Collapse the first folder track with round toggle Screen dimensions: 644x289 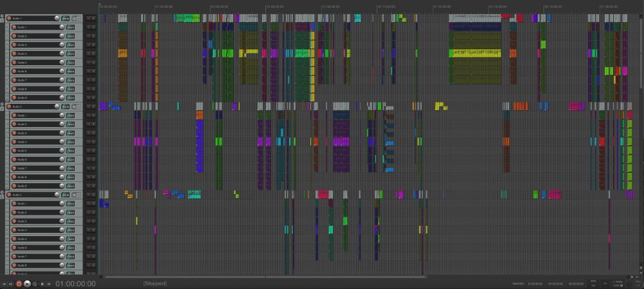[x=2, y=16]
